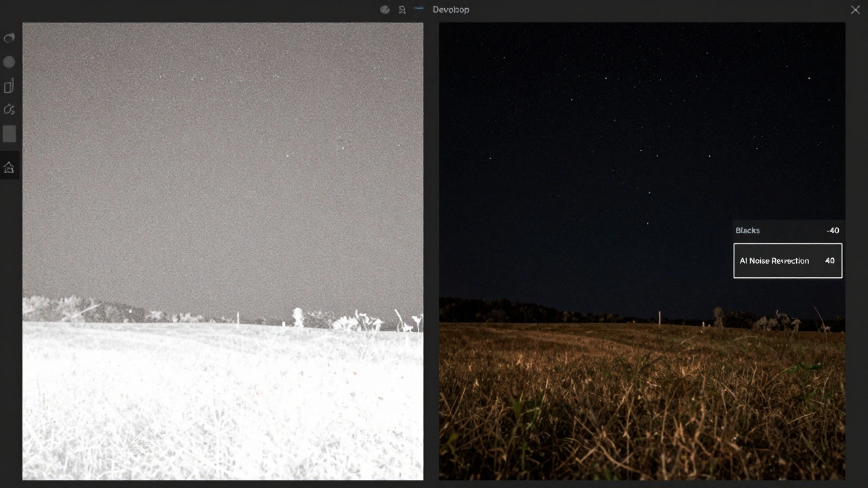868x488 pixels.
Task: Toggle the AI Noise Reduction setting
Action: (788, 261)
